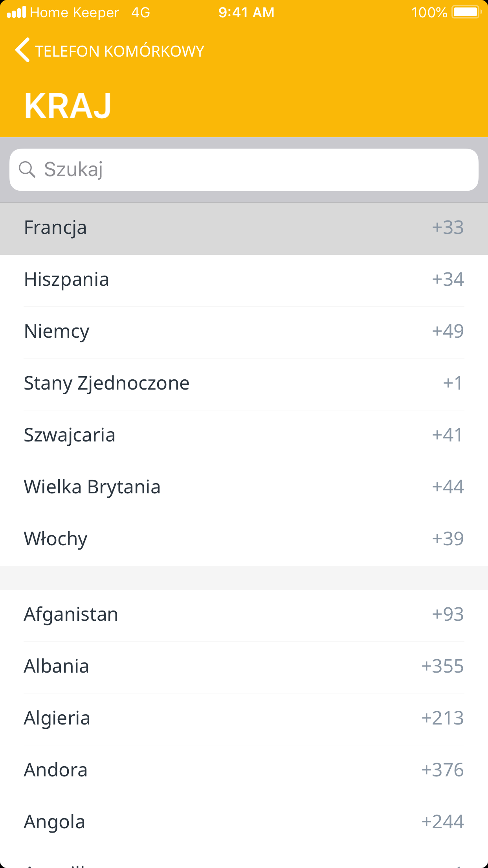This screenshot has width=488, height=868.
Task: Tap the signal strength bars icon
Action: pyautogui.click(x=17, y=12)
